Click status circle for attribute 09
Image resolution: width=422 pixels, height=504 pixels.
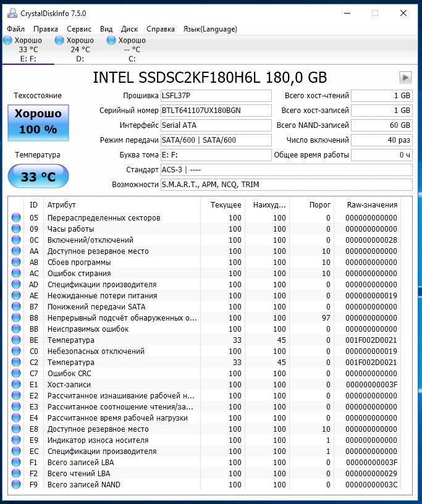coord(16,229)
